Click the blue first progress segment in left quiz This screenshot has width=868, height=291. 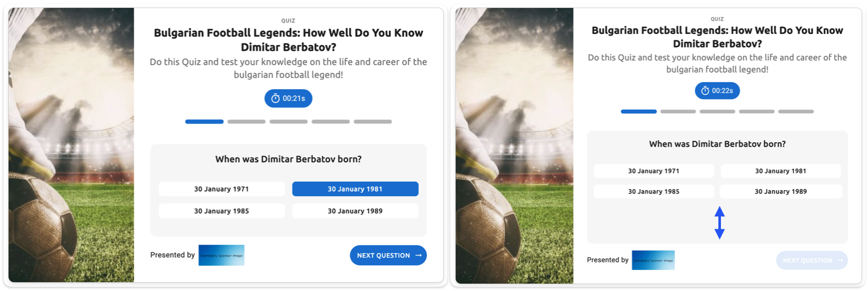[x=204, y=122]
